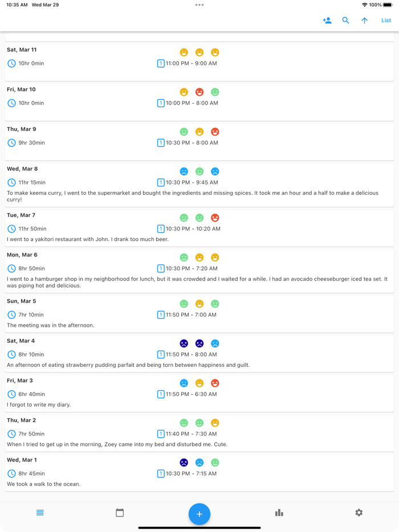The height and width of the screenshot is (532, 399).
Task: Tap the add person icon in the header
Action: click(327, 21)
